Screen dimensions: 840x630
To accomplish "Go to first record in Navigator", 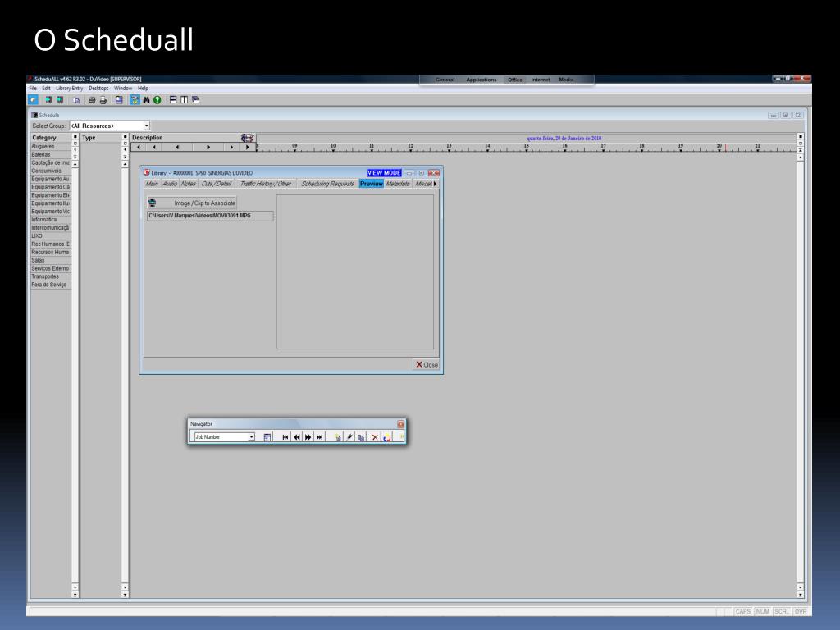I will click(285, 437).
